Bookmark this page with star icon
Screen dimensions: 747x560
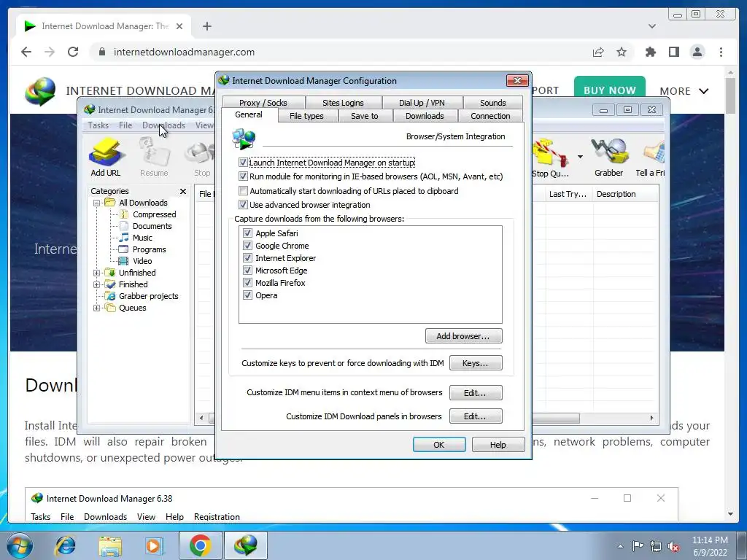point(622,52)
